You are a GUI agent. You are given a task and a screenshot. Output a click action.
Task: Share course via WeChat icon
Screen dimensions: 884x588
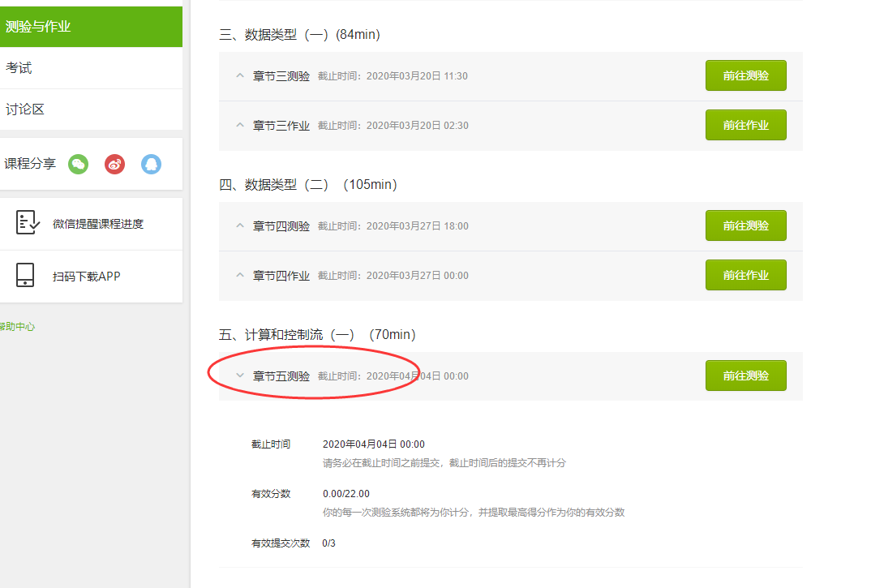tap(78, 164)
